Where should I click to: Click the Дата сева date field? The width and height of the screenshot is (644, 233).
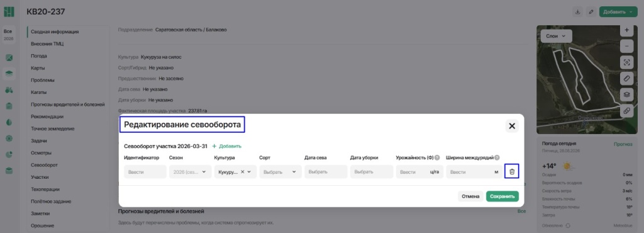coord(326,172)
